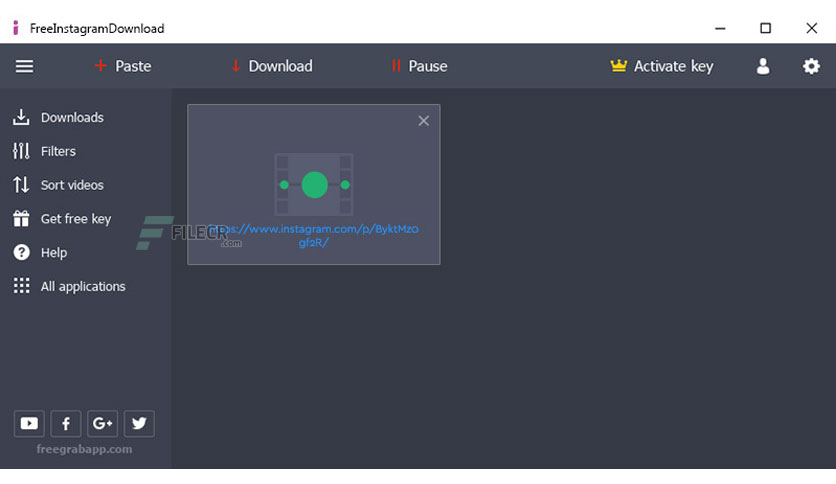The image size is (836, 484).
Task: Choose Get free key
Action: [x=62, y=219]
